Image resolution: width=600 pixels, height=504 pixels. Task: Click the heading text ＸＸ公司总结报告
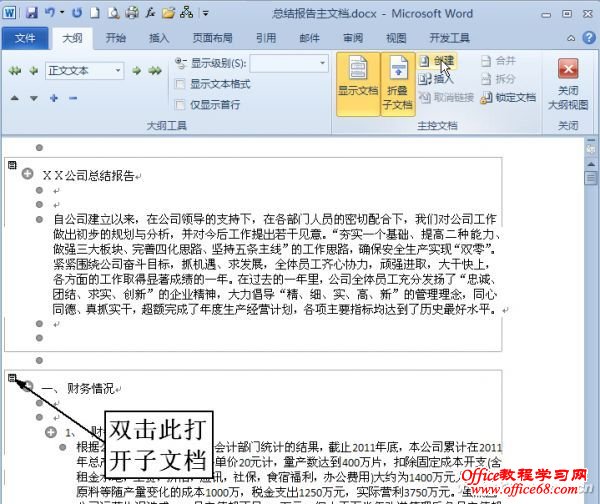(88, 176)
